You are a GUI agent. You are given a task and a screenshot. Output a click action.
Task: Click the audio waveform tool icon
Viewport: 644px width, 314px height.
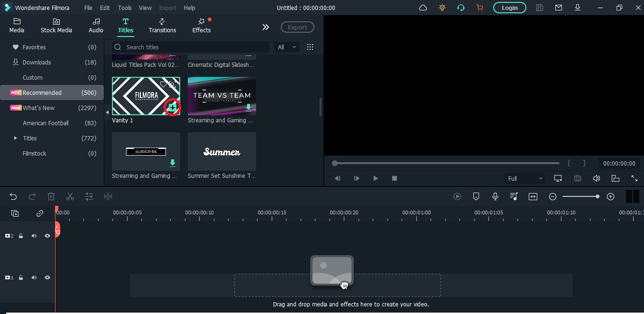coord(108,196)
